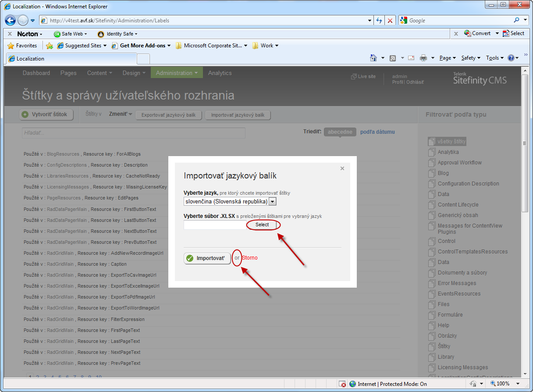Click the Blog label type icon
The width and height of the screenshot is (533, 392).
(x=431, y=173)
